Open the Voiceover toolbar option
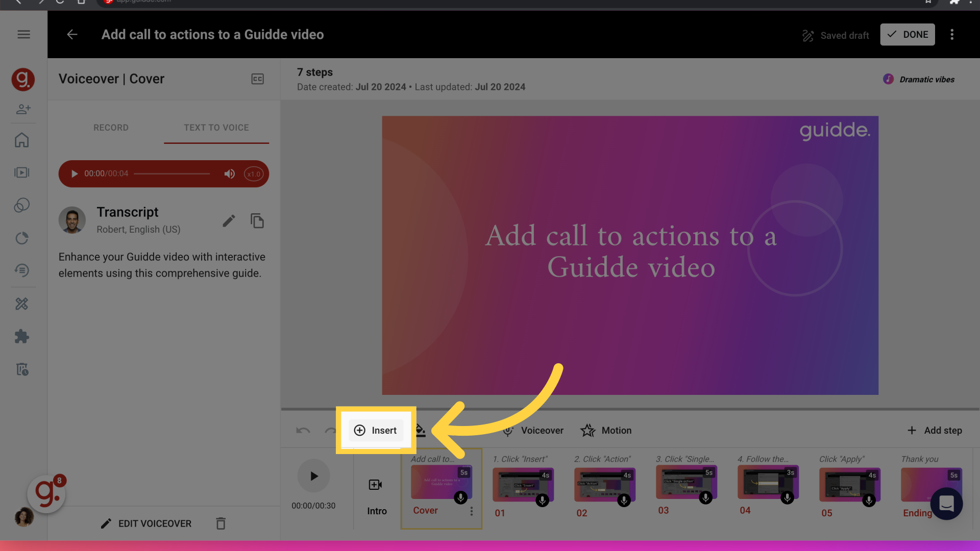Viewport: 980px width, 551px height. (x=533, y=431)
